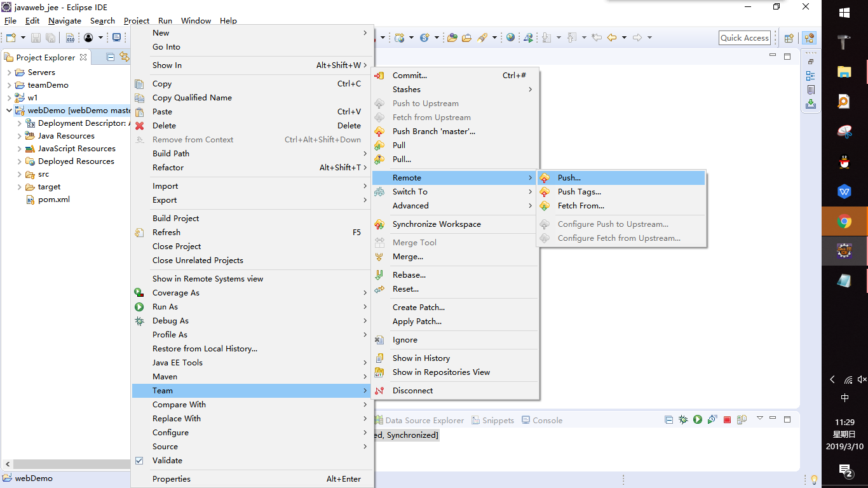This screenshot has width=868, height=488.
Task: Click the Save All toolbar icon
Action: click(x=50, y=37)
